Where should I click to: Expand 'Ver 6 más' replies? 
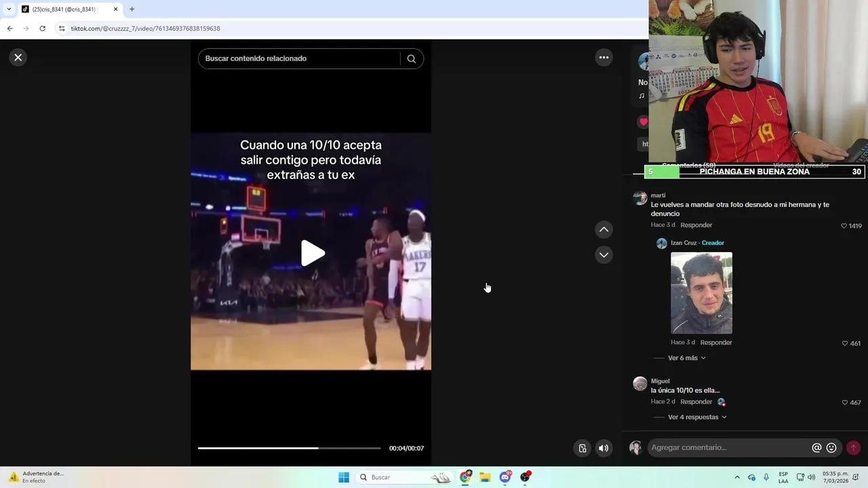pyautogui.click(x=686, y=358)
